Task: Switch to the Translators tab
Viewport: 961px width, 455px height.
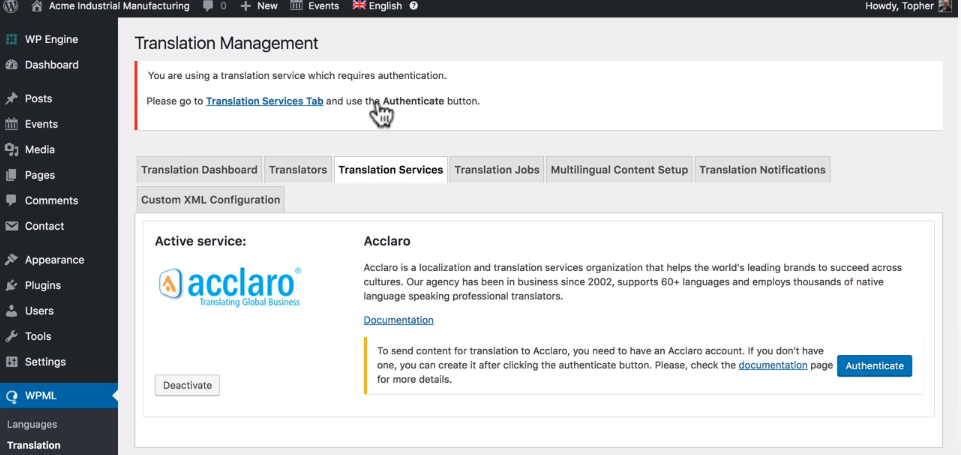Action: (298, 170)
